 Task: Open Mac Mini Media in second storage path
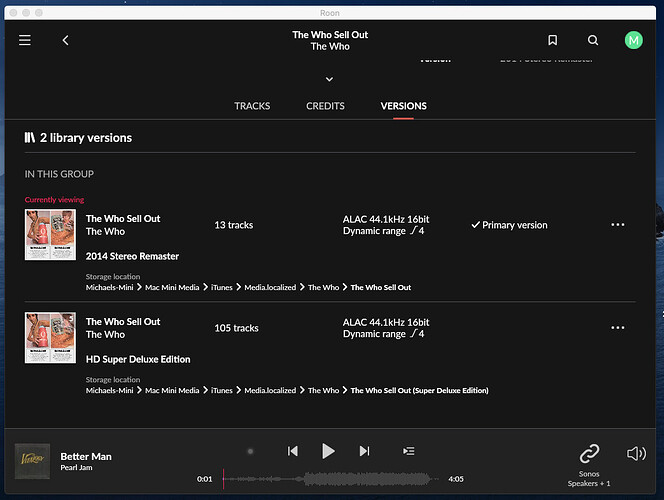pos(172,390)
